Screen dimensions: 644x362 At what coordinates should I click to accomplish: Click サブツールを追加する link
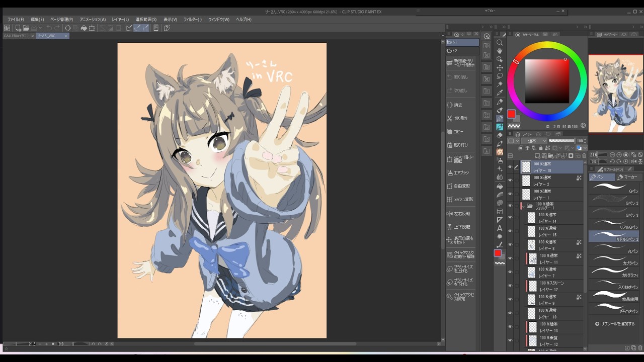617,324
